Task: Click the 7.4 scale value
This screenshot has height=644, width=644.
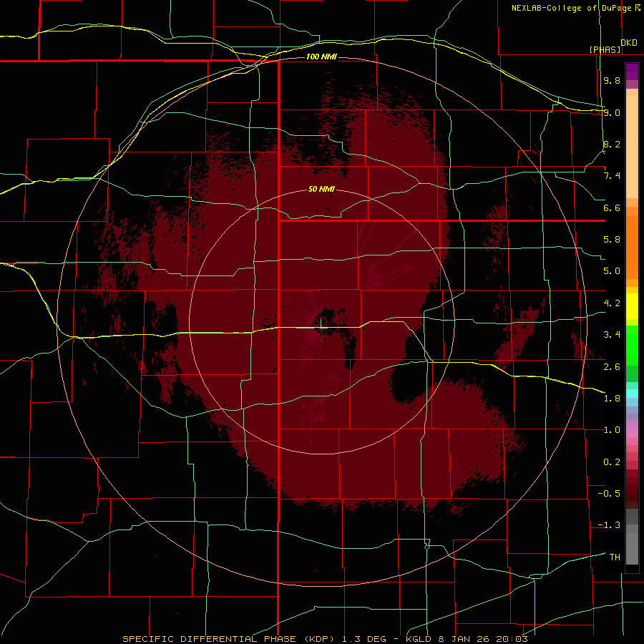Action: coord(612,176)
